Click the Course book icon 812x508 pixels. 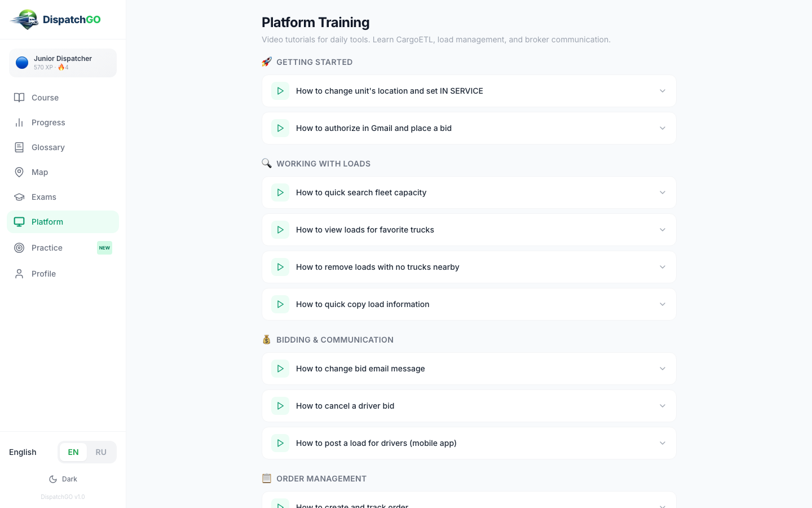click(x=19, y=98)
